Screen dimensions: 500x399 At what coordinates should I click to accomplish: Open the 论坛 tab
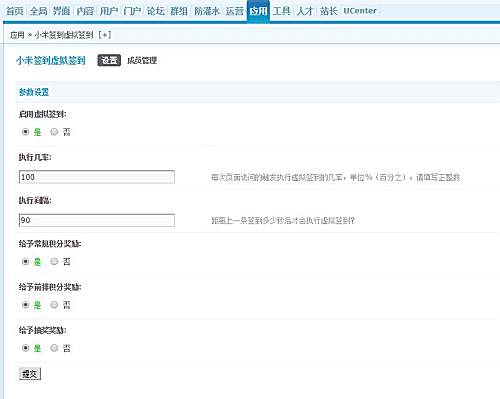156,11
